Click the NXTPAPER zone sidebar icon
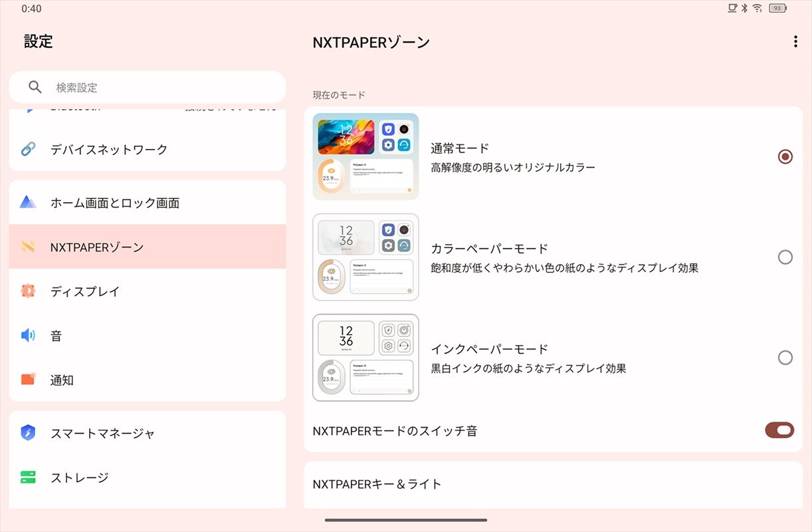812x532 pixels. 28,247
